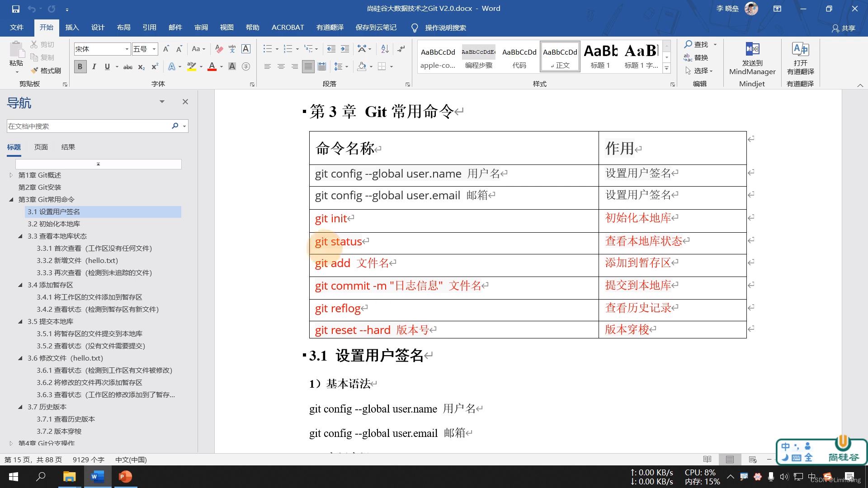Apply strikethrough formatting icon
868x488 pixels.
128,67
